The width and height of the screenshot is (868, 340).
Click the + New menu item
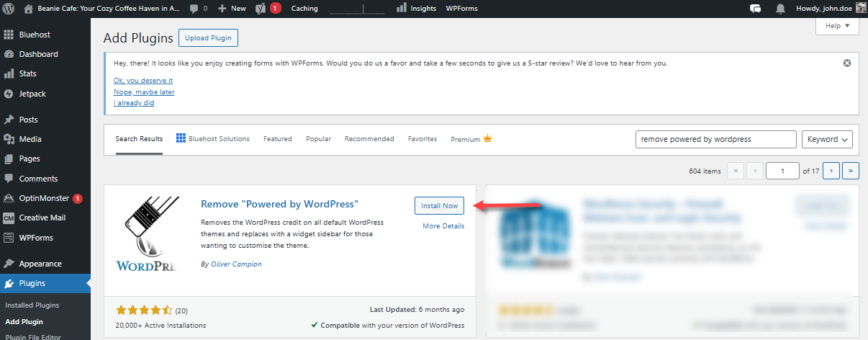click(x=231, y=9)
